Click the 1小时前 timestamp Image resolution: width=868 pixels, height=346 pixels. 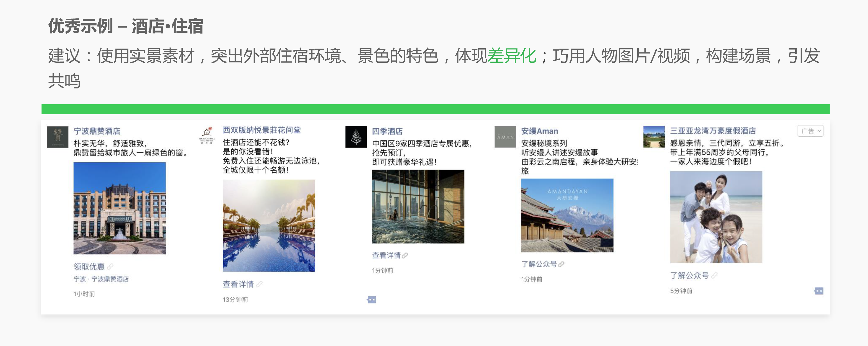coord(84,294)
